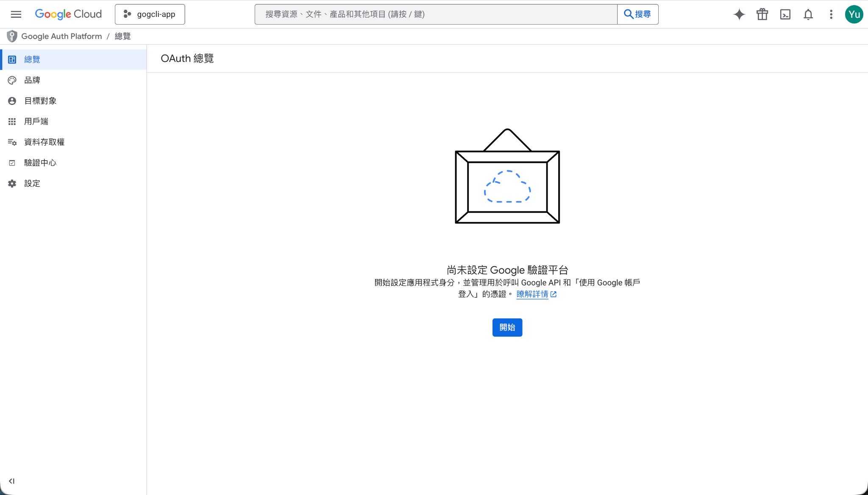The height and width of the screenshot is (495, 868).
Task: Click the Yu account avatar
Action: pyautogui.click(x=854, y=14)
